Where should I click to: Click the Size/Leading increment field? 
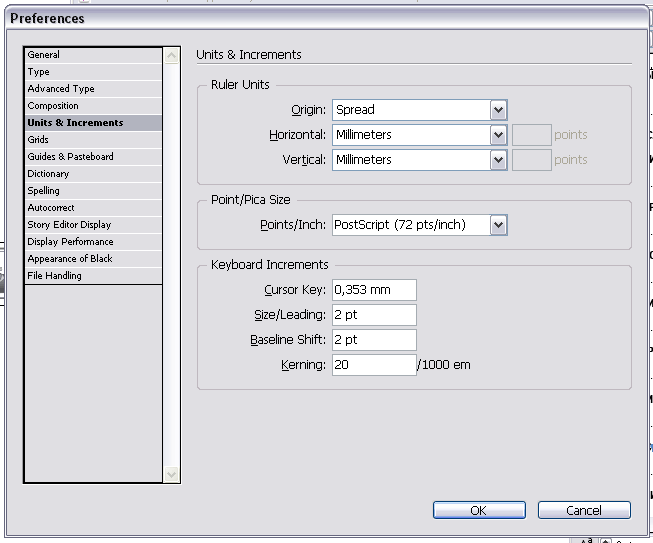point(374,315)
